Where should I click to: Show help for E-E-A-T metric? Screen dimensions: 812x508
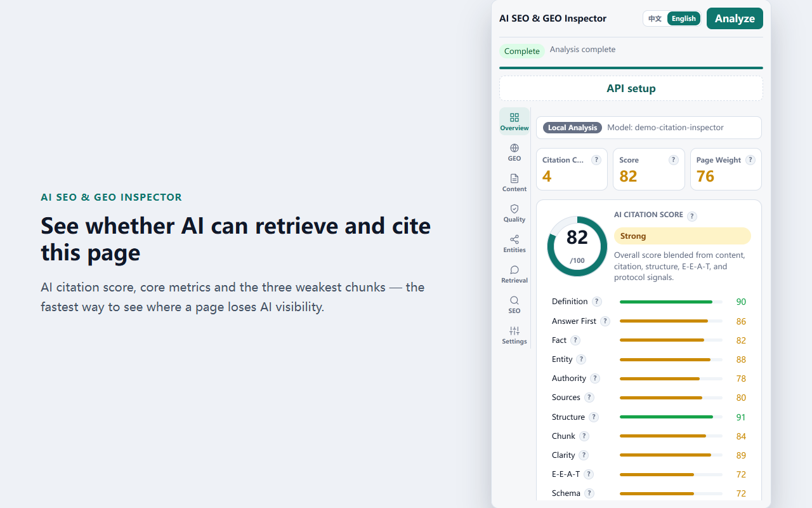589,474
